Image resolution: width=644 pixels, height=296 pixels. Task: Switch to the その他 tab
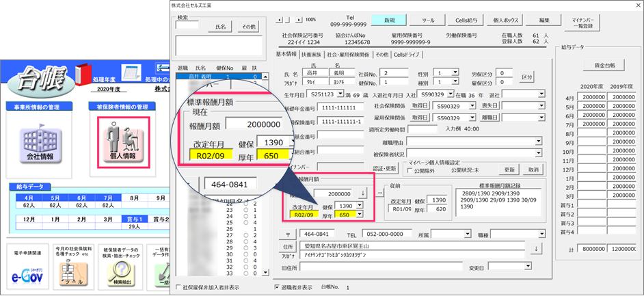[381, 55]
